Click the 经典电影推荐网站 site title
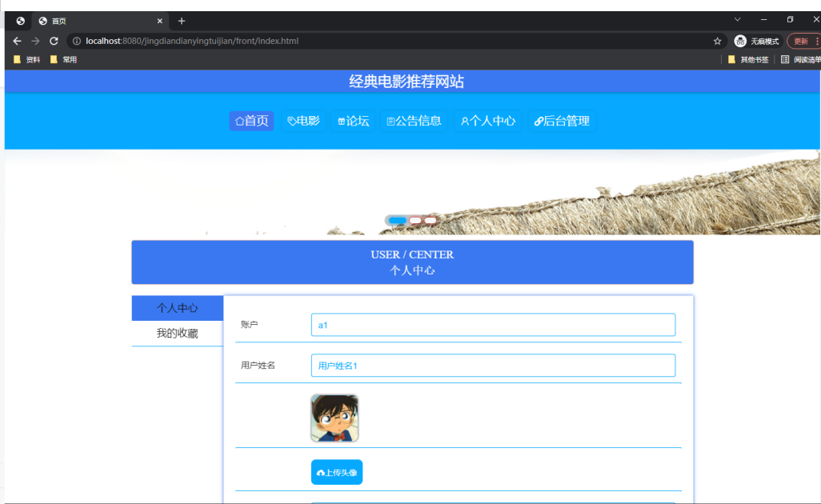Screen dimensions: 821x504 406,82
